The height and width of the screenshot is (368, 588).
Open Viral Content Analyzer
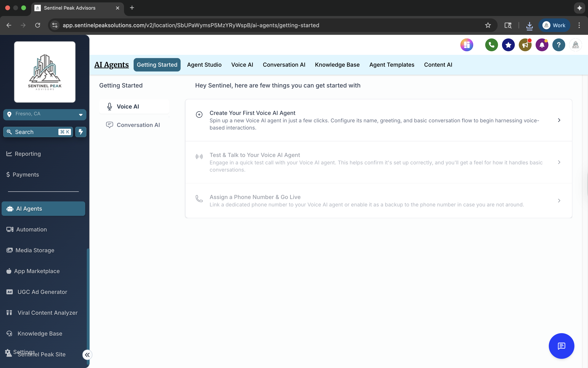[x=47, y=313]
